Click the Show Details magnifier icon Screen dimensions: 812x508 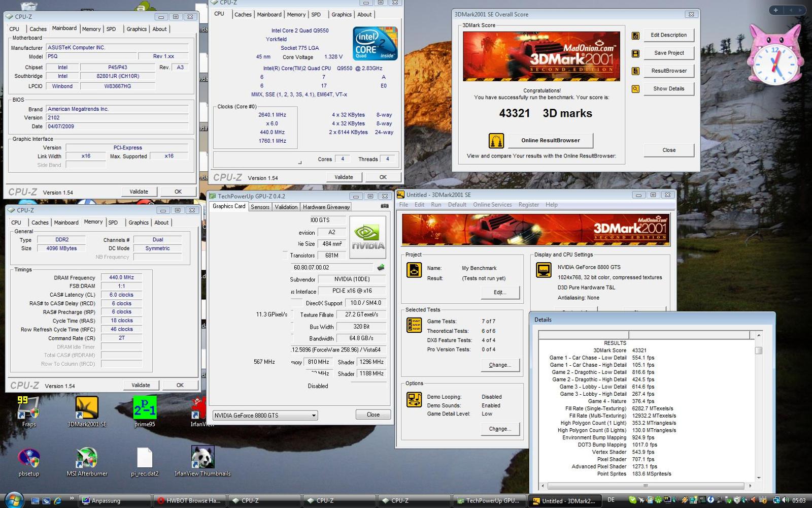click(x=635, y=89)
